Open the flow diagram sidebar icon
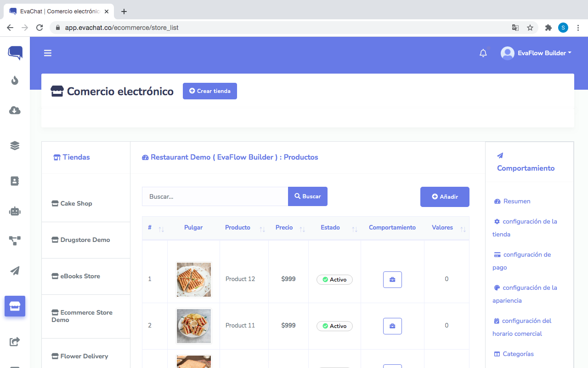 tap(15, 241)
